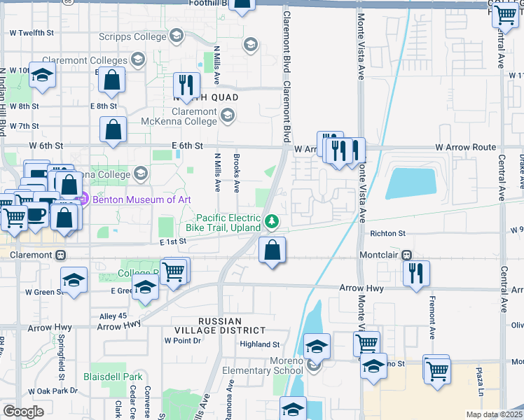
Task: Click the 'W Oak Park Dr' street label
Action: [x=53, y=391]
